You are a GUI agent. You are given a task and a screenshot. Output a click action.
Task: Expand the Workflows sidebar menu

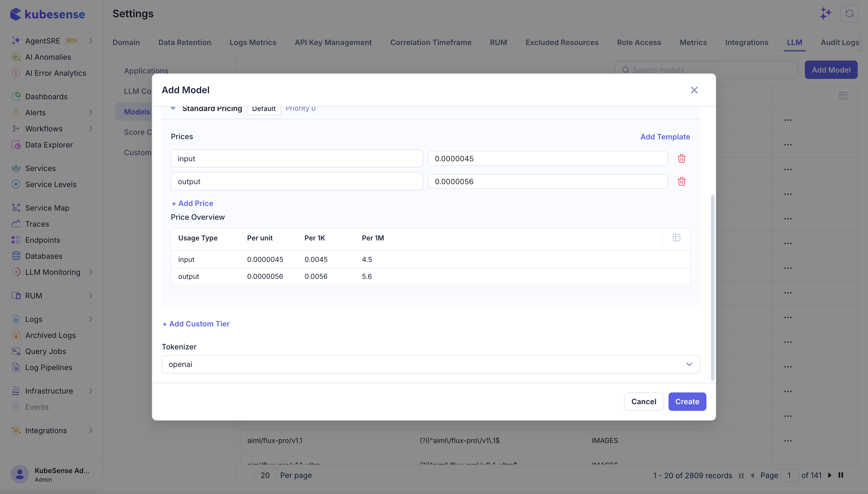tap(91, 129)
